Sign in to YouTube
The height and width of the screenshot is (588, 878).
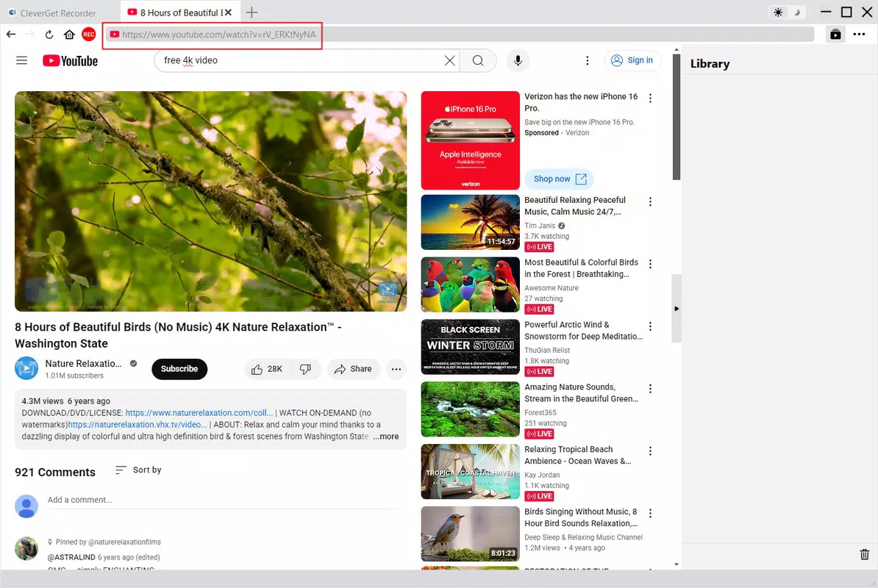click(x=632, y=60)
